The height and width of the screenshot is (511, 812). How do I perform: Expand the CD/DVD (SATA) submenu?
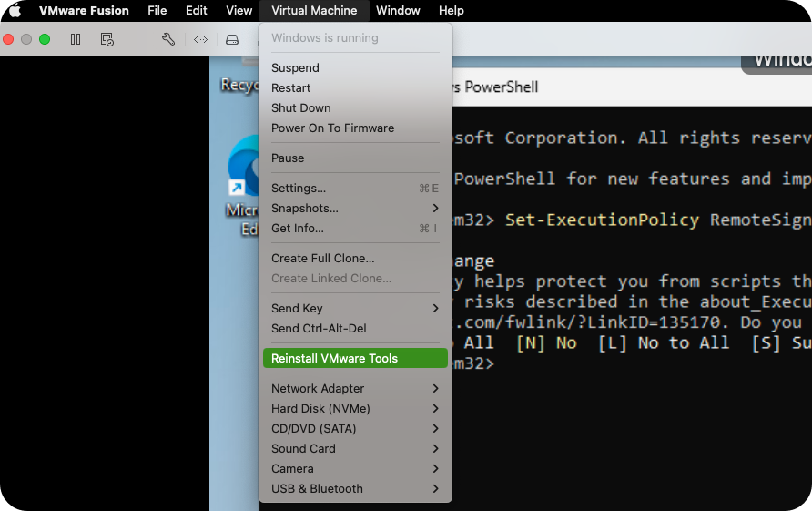pos(355,429)
